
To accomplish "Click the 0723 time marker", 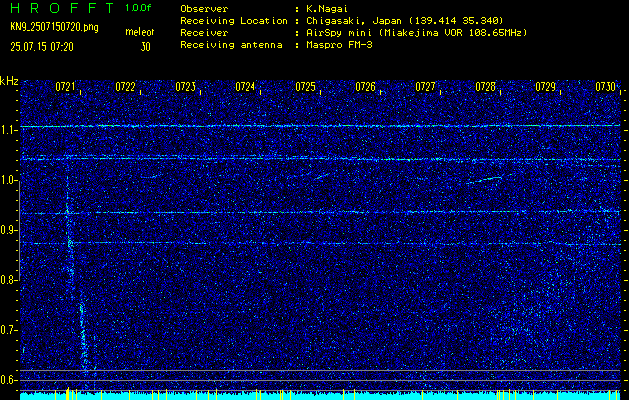I will coord(185,87).
